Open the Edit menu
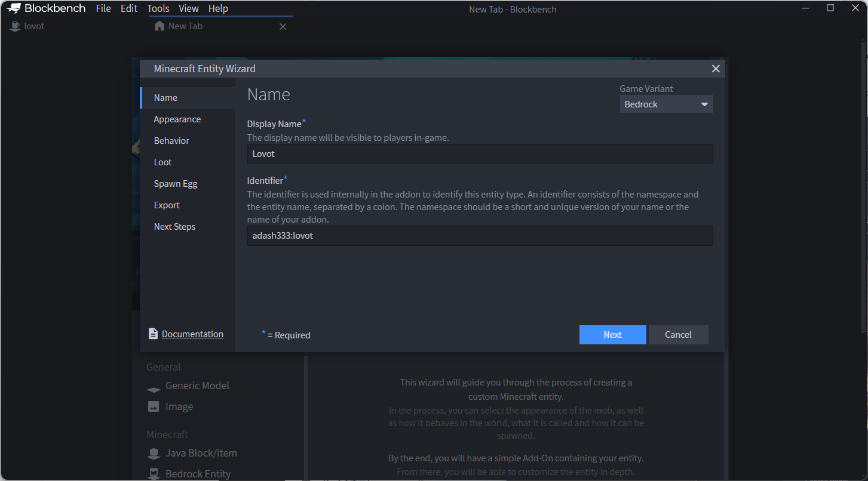This screenshot has width=868, height=481. [129, 8]
